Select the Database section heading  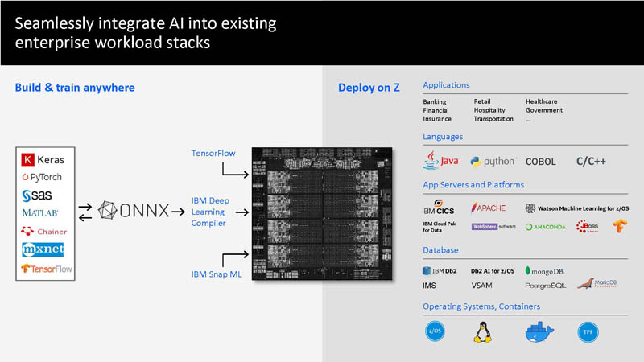pyautogui.click(x=440, y=250)
